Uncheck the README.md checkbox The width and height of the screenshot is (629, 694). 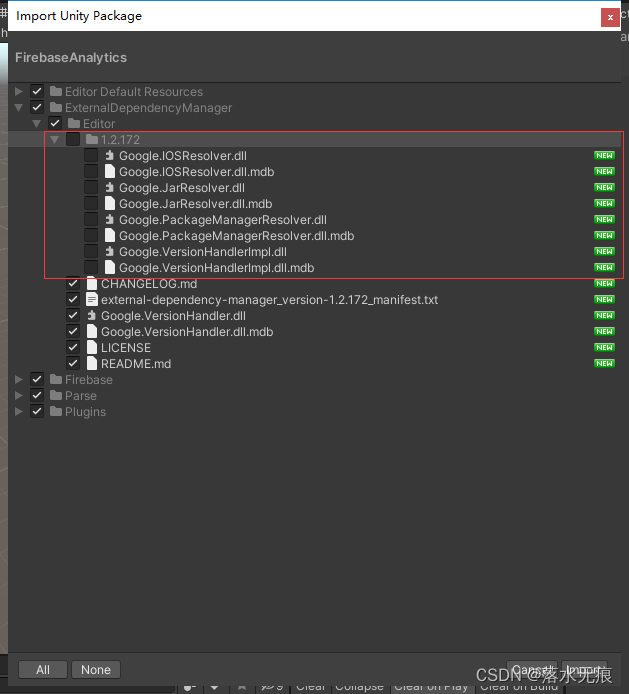(x=73, y=363)
